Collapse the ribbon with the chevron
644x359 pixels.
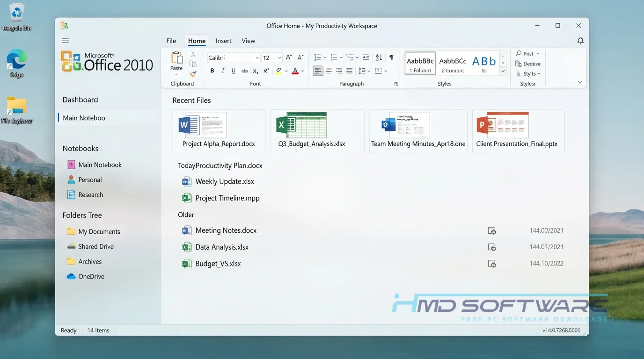tap(579, 82)
